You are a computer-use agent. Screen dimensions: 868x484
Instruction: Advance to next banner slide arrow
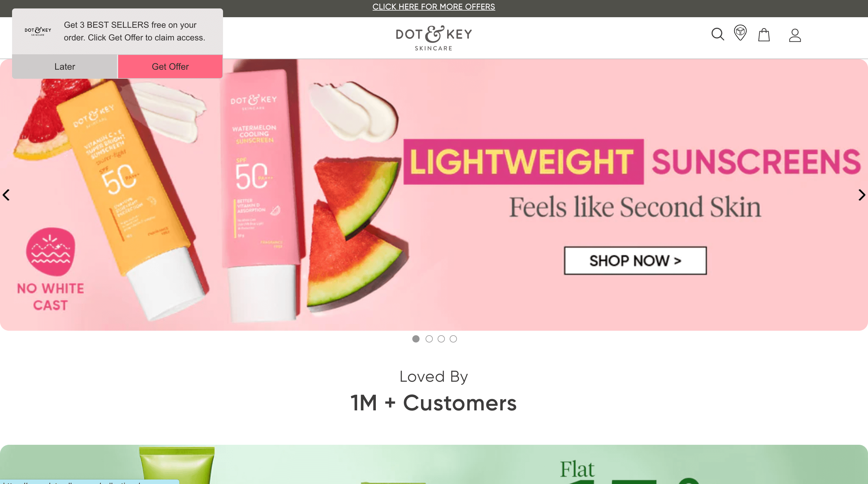click(862, 195)
